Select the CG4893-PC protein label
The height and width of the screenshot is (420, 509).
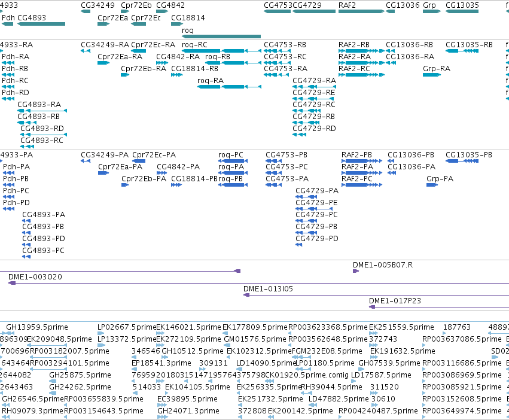click(43, 251)
